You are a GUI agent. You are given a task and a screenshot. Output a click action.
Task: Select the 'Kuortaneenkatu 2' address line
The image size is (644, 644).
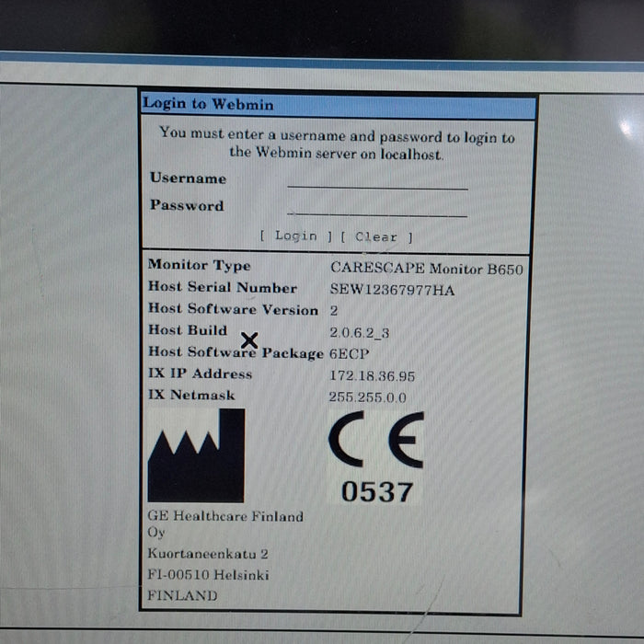click(208, 554)
